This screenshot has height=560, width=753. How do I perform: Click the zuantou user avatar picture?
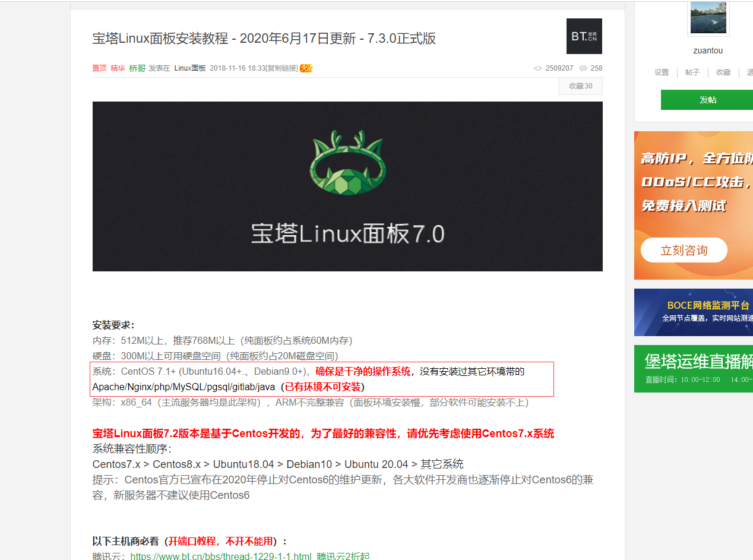pos(708,18)
